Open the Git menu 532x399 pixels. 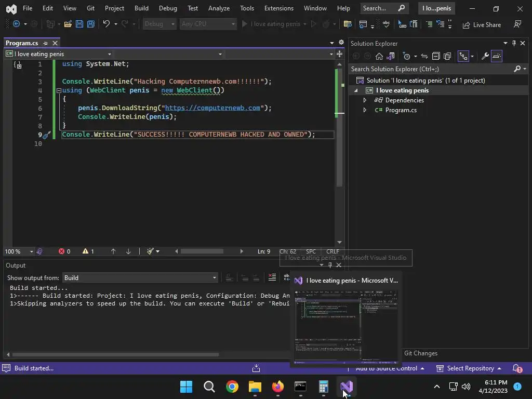coord(90,8)
